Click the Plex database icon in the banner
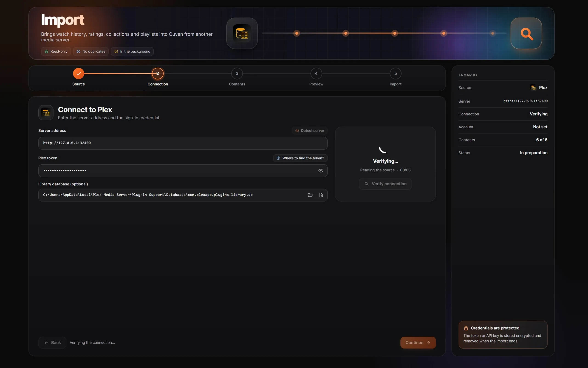Viewport: 588px width, 368px height. (242, 33)
